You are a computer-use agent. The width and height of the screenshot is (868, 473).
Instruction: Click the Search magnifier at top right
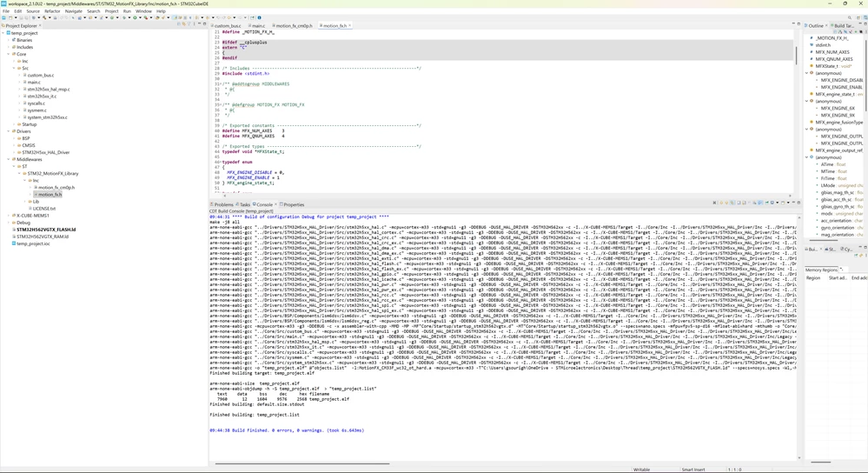tap(849, 17)
